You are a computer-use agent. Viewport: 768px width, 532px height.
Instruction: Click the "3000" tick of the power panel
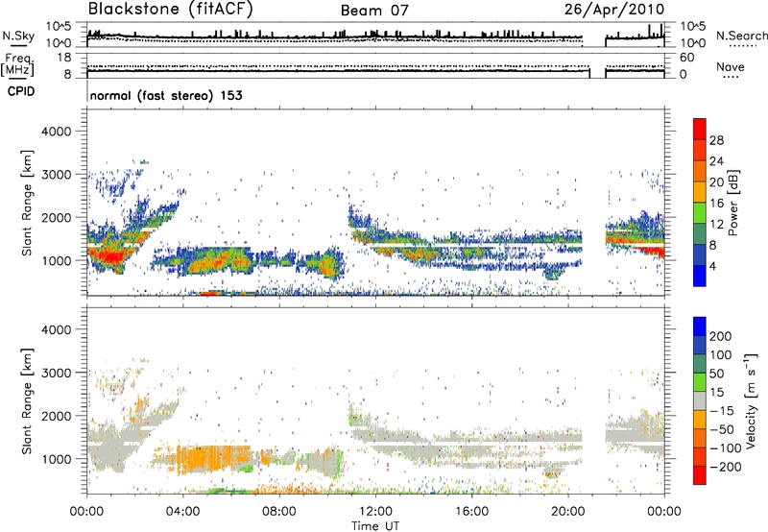point(56,175)
